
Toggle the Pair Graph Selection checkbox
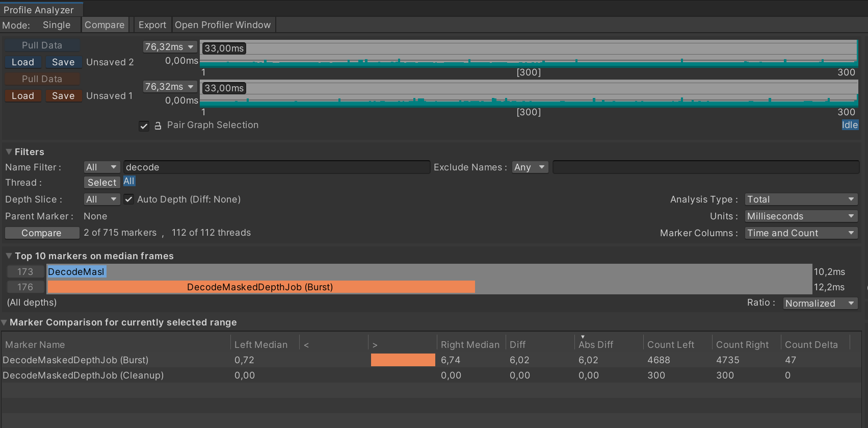pyautogui.click(x=144, y=126)
